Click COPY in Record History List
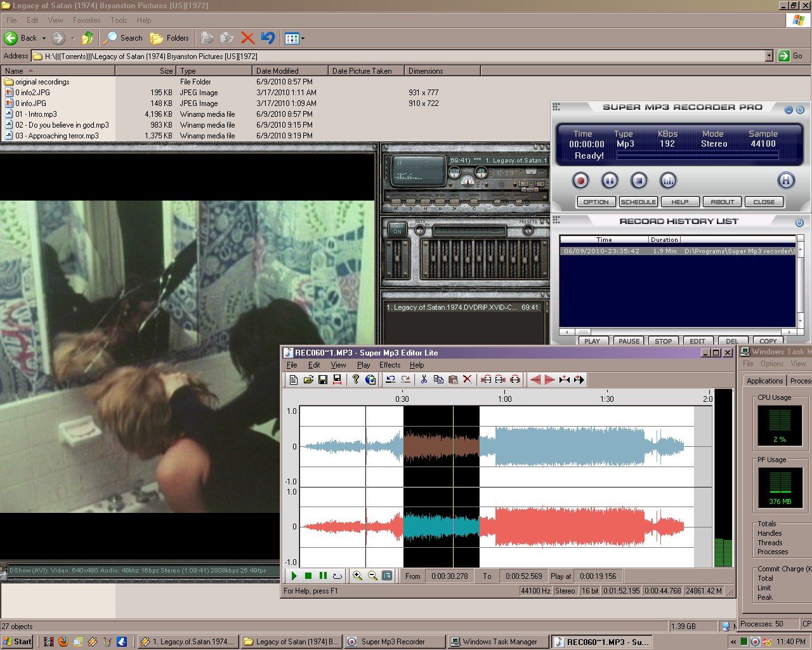Image resolution: width=812 pixels, height=650 pixels. tap(768, 341)
